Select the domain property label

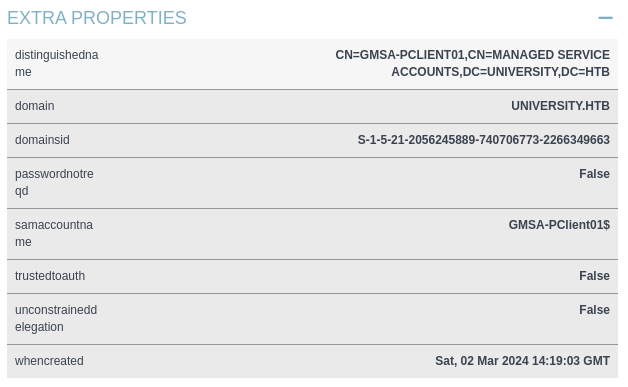34,106
